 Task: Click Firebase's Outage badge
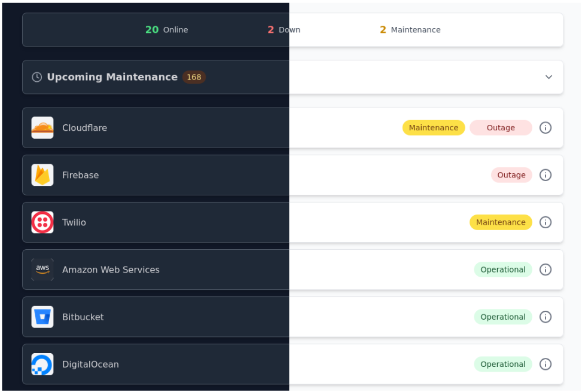(x=511, y=175)
